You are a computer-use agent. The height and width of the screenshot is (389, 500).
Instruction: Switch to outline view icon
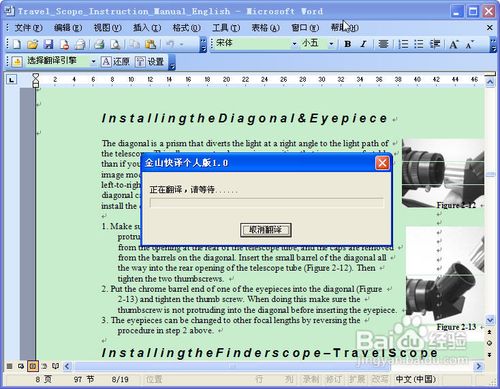[44, 366]
